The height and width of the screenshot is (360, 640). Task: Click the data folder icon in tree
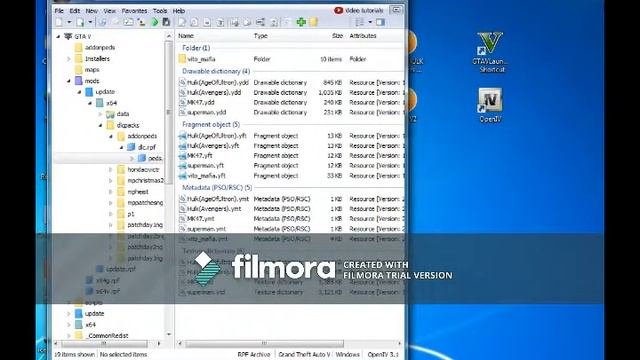pyautogui.click(x=110, y=114)
